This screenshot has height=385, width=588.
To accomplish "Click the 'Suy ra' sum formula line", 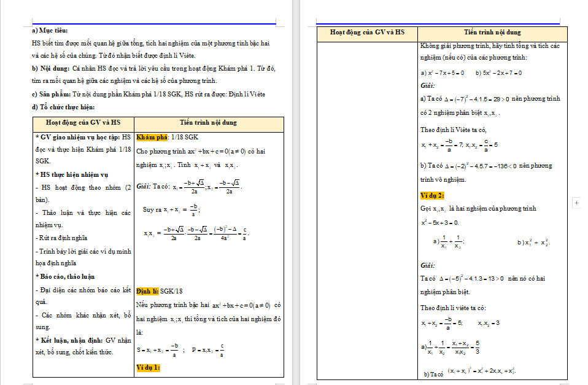I will click(172, 209).
